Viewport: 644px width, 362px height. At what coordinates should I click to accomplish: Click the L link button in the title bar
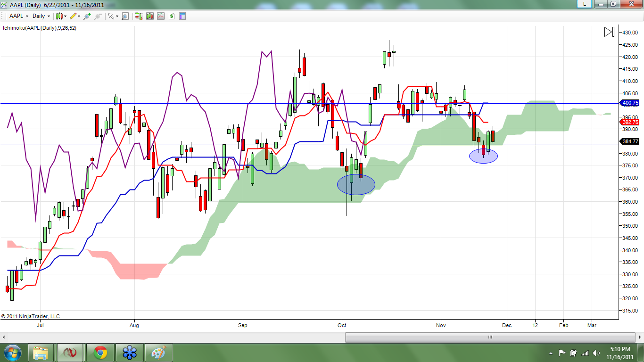click(x=585, y=4)
